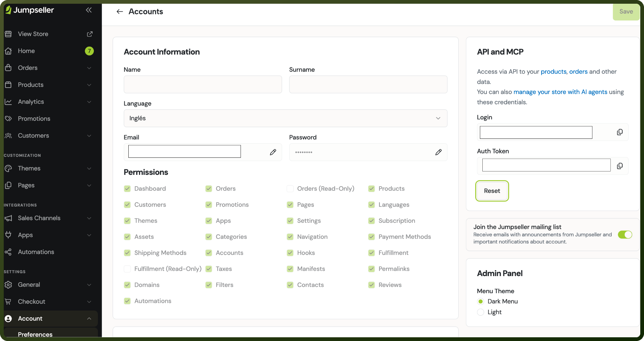Copy the Auth Token value

coord(620,166)
